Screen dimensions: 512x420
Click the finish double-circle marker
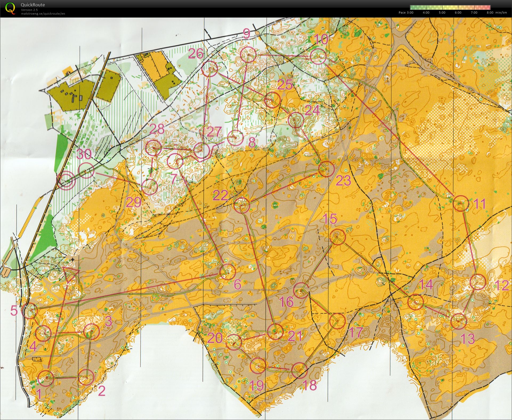[66, 180]
